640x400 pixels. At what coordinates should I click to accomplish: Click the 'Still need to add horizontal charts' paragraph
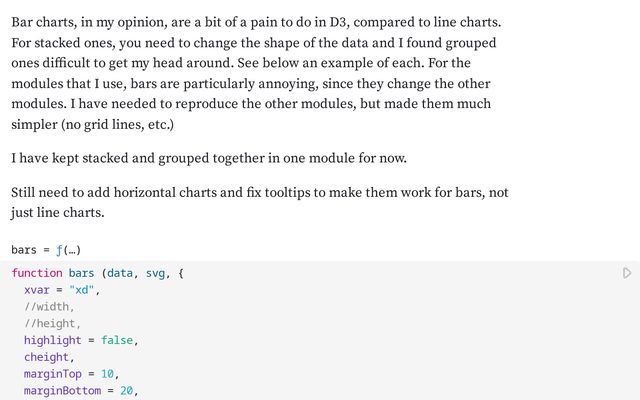[x=260, y=192]
